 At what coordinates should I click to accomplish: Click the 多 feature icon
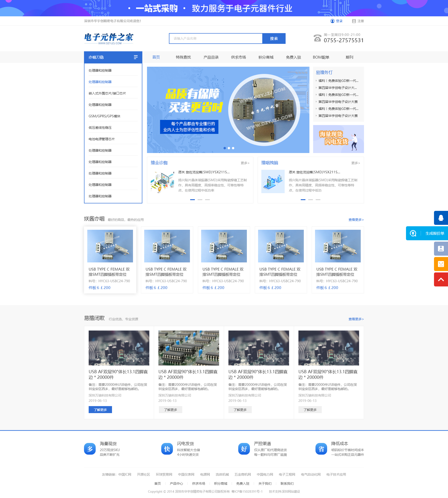coord(90,449)
